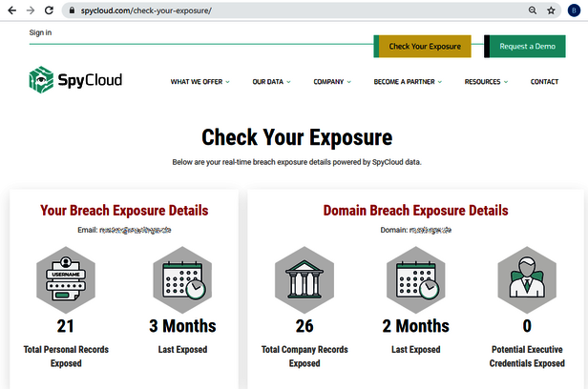Open the Company dropdown menu
588x389 pixels.
(x=331, y=82)
